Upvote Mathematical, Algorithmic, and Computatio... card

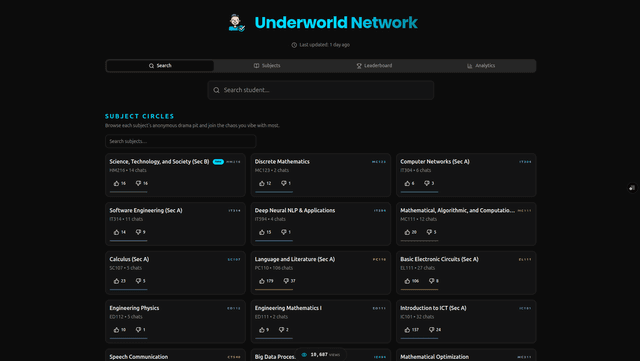point(411,232)
